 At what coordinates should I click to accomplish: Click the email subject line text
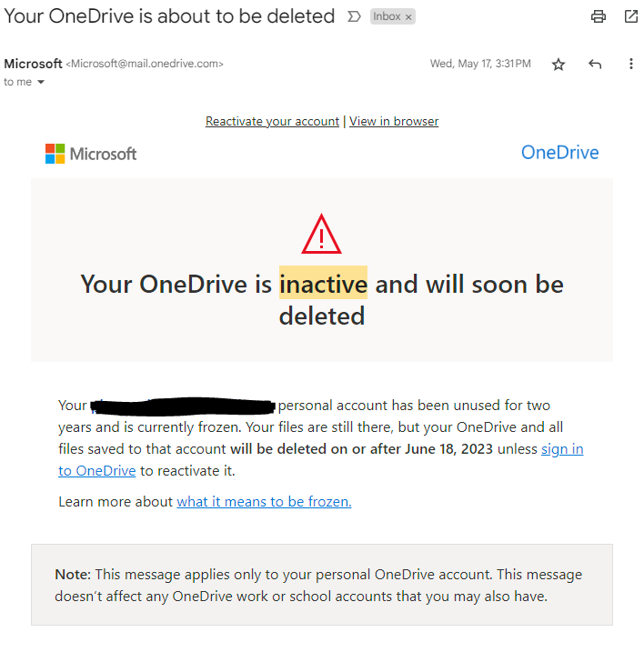tap(169, 16)
